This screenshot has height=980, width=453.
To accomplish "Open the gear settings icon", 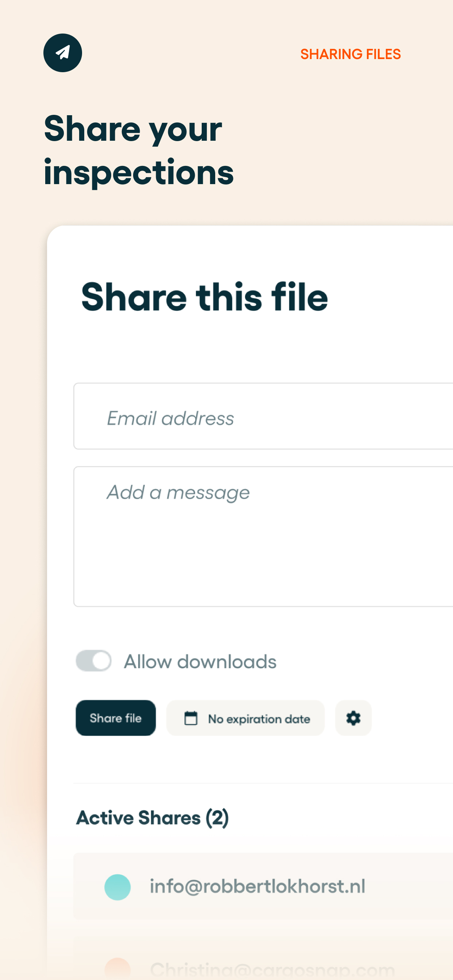I will (x=353, y=718).
